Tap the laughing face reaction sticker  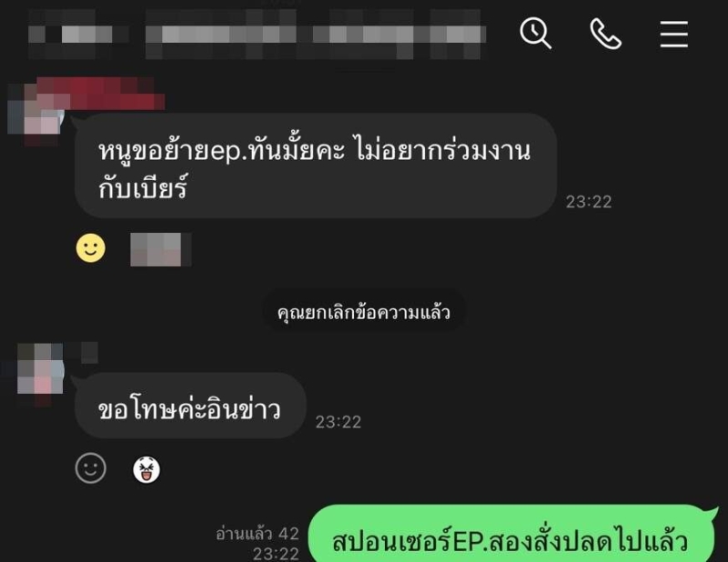pyautogui.click(x=147, y=469)
